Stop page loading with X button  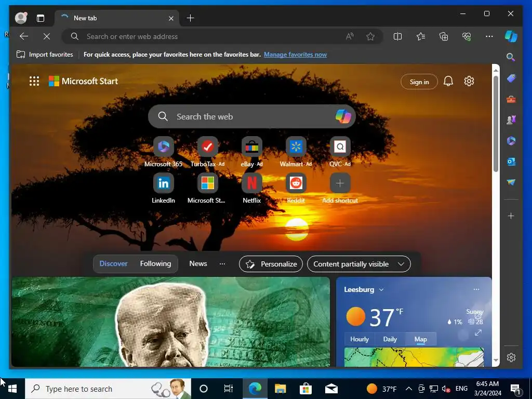(x=47, y=36)
